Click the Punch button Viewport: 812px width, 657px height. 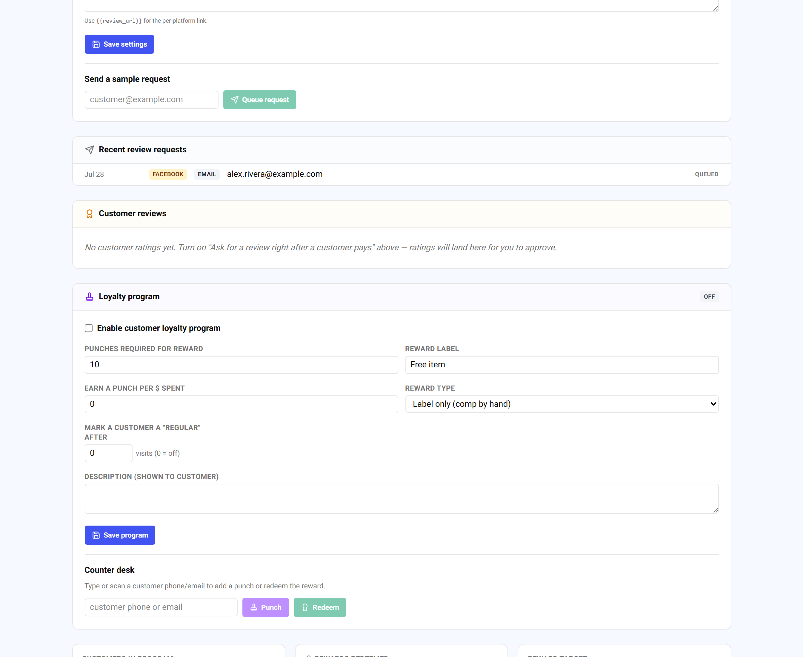click(x=265, y=607)
